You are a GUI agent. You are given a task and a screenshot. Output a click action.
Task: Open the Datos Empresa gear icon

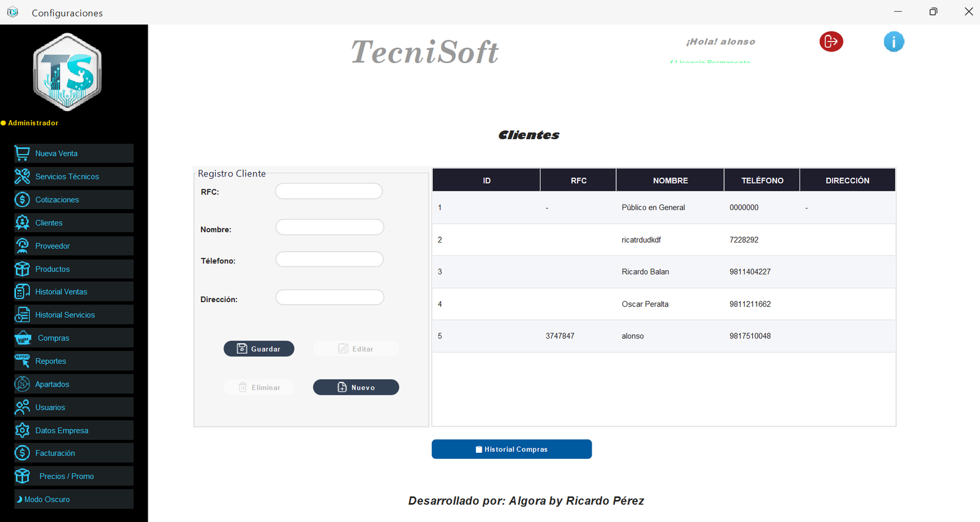point(23,430)
